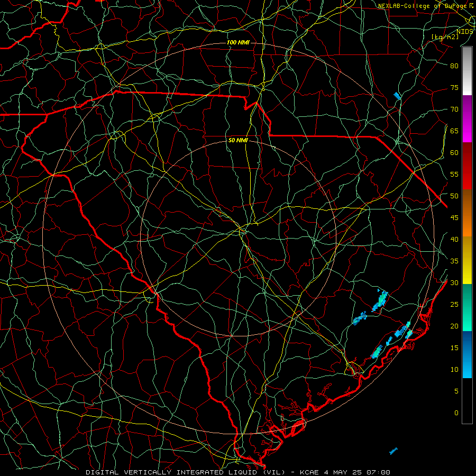Screen dimensions: 476x476
Task: Click the magenta segment of the color bar
Action: coord(467,118)
